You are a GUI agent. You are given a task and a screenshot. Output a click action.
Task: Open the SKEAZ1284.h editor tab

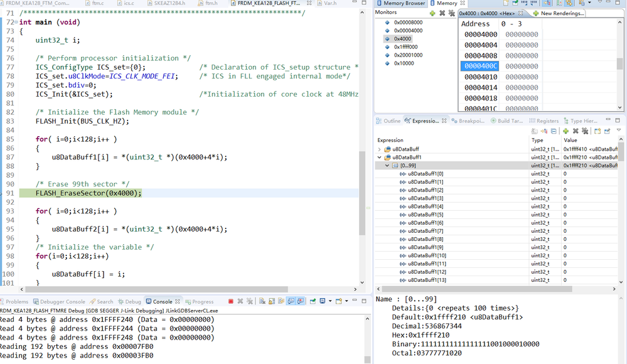[167, 3]
